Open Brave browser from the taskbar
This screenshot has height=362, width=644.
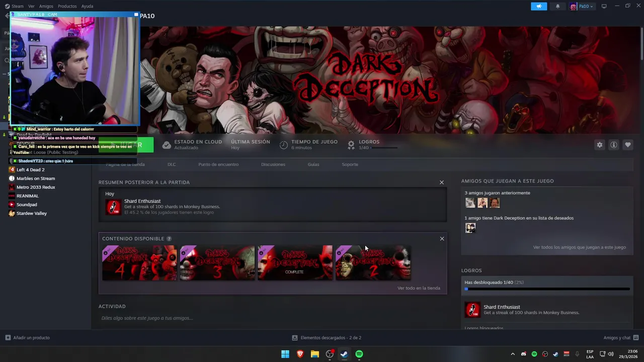pos(300,354)
